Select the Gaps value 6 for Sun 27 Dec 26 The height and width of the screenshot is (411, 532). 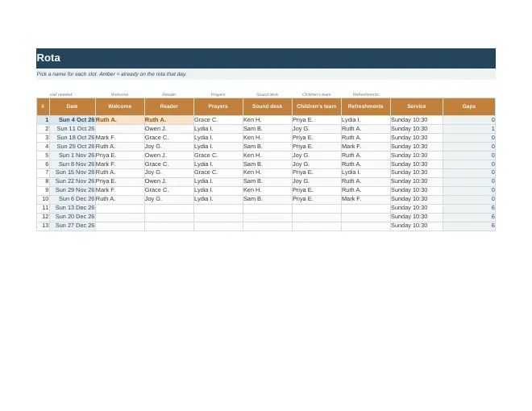coord(469,225)
